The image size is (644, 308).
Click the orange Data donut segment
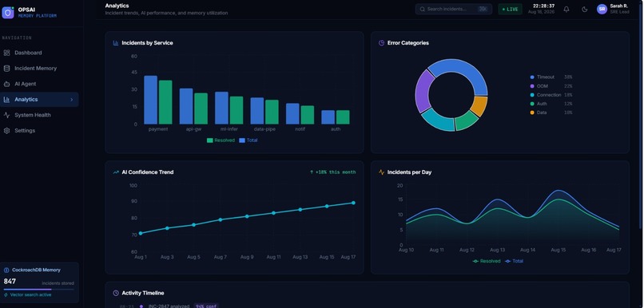click(479, 105)
